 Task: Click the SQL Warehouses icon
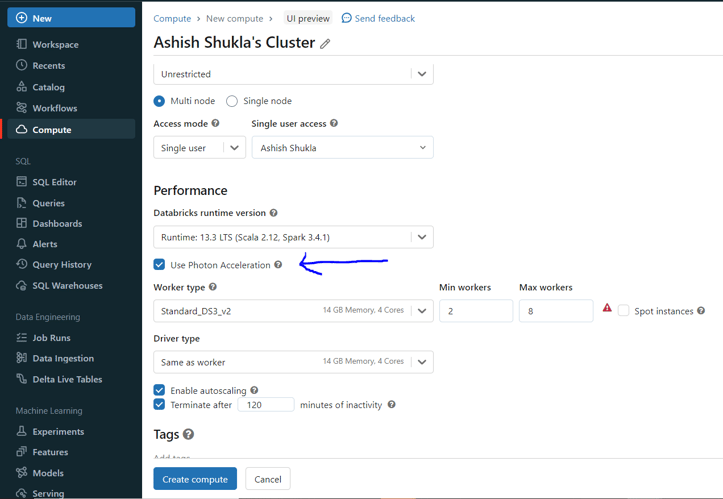[21, 285]
